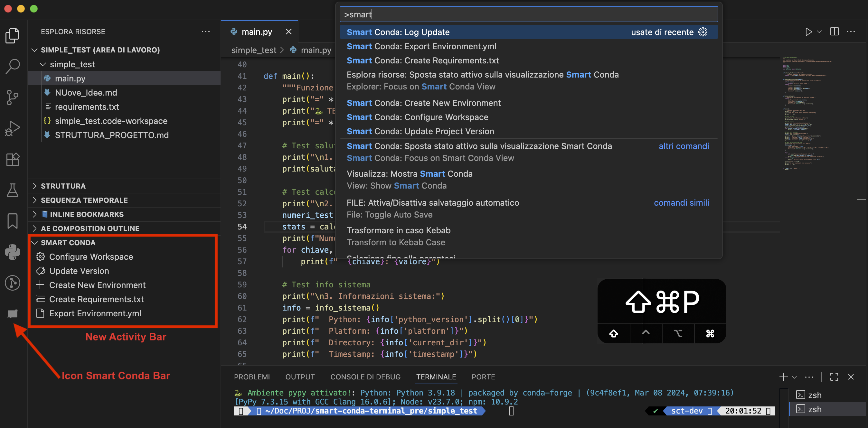Click gear icon next to Log Update command
The width and height of the screenshot is (868, 428).
(x=703, y=32)
